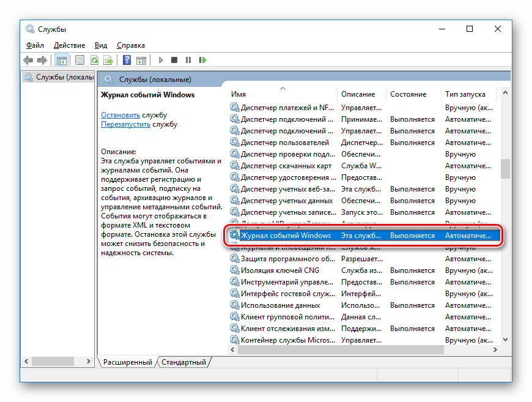532x402 pixels.
Task: Sort by Состояние column header
Action: point(408,94)
